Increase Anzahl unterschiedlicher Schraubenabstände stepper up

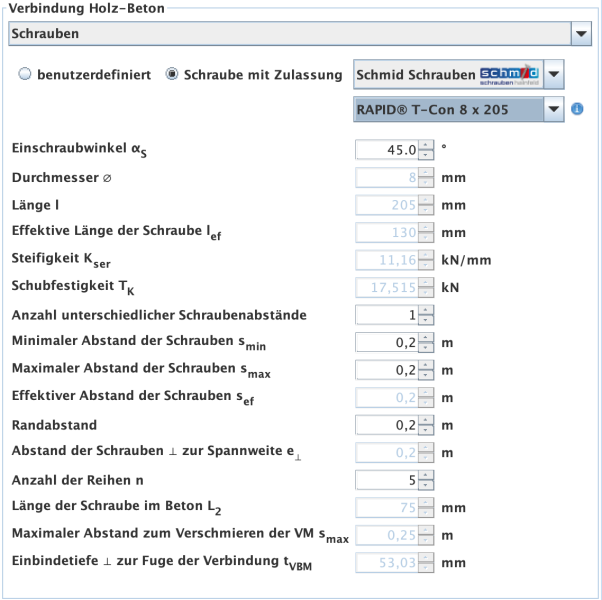(x=426, y=310)
